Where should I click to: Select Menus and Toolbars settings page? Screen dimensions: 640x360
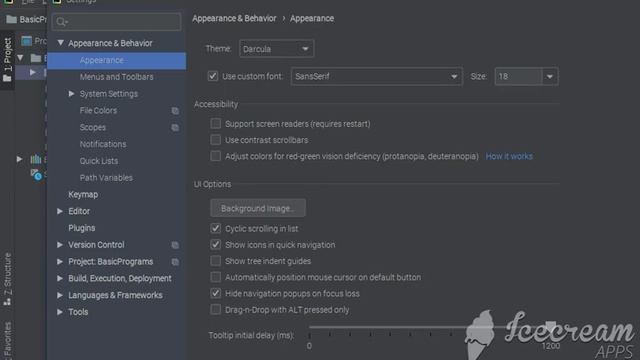[x=117, y=77]
